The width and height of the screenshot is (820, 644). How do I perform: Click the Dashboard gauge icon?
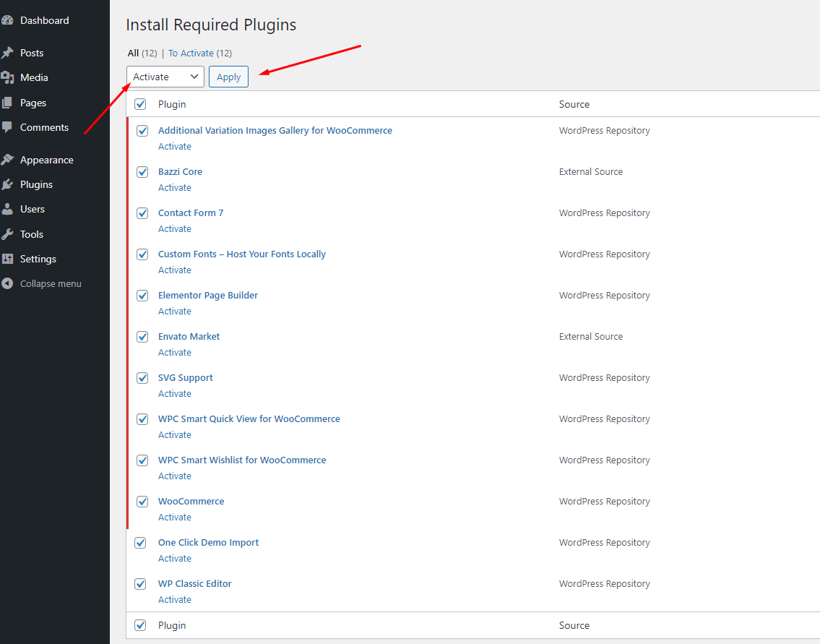click(x=7, y=20)
